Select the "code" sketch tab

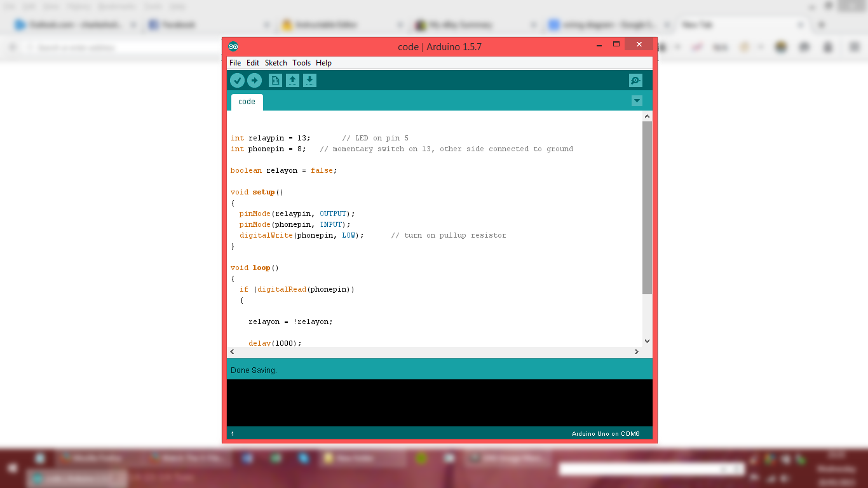(x=247, y=102)
